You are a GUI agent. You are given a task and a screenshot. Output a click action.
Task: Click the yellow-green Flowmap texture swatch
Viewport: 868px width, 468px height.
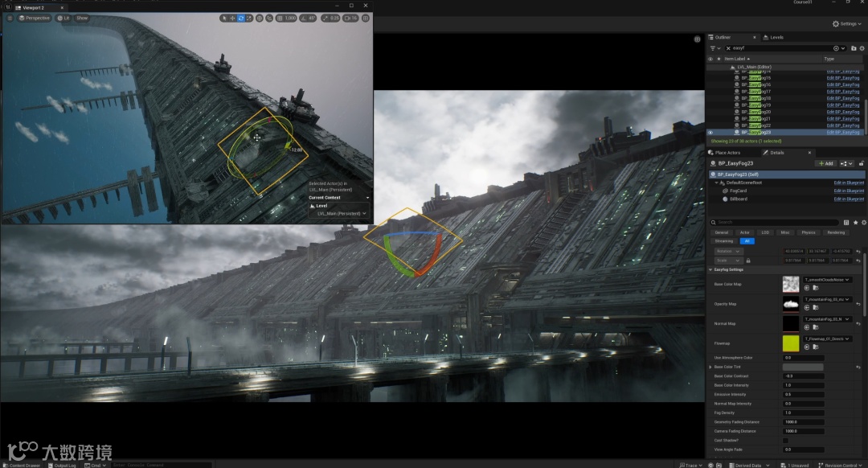tap(791, 343)
